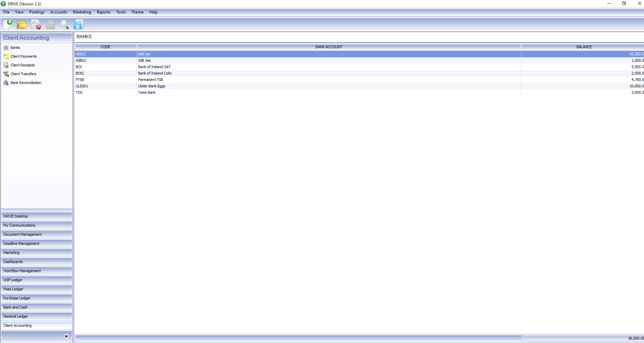Click the bank statement document toolbar icon
Image resolution: width=644 pixels, height=343 pixels.
pos(79,24)
